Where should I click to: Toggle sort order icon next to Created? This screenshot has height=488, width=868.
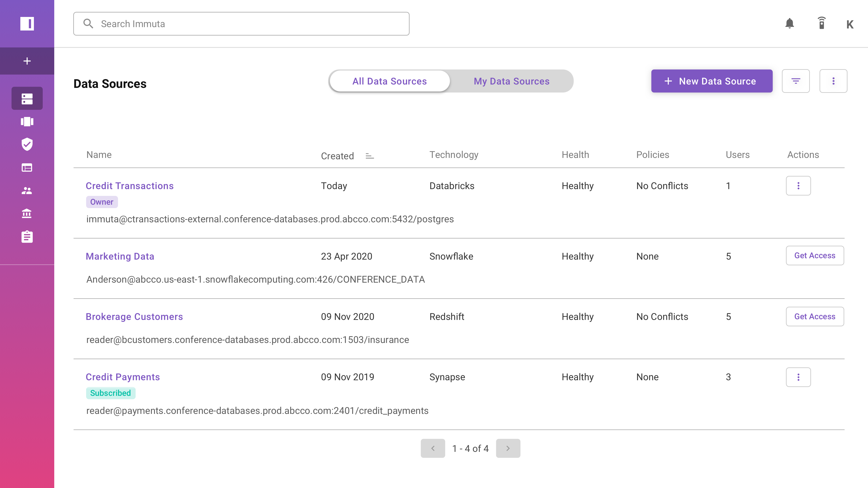[x=370, y=156]
